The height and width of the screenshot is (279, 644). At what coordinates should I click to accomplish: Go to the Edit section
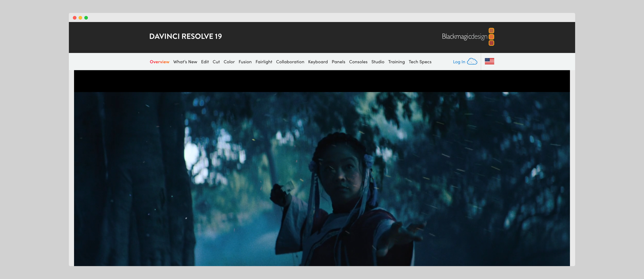point(205,62)
